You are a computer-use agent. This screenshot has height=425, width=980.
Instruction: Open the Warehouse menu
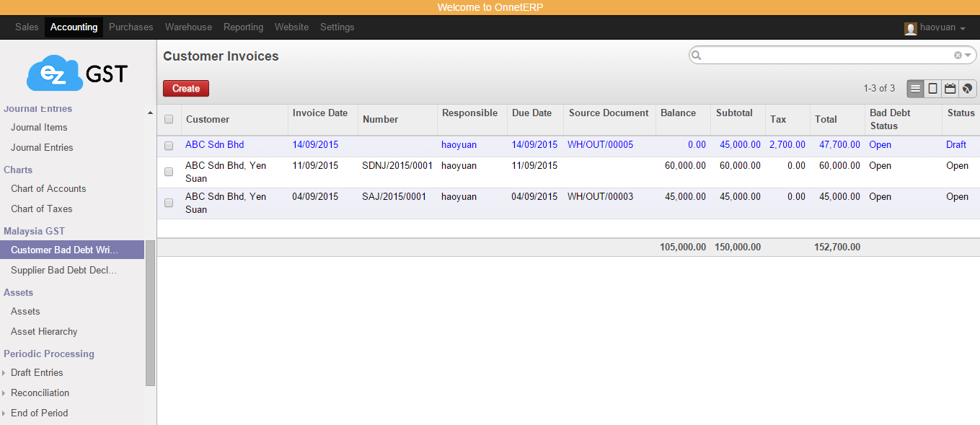click(x=188, y=27)
